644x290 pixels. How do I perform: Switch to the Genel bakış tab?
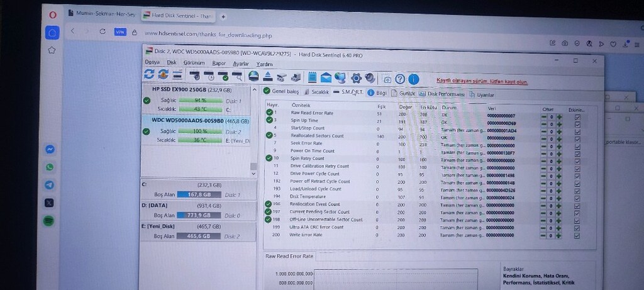(281, 91)
